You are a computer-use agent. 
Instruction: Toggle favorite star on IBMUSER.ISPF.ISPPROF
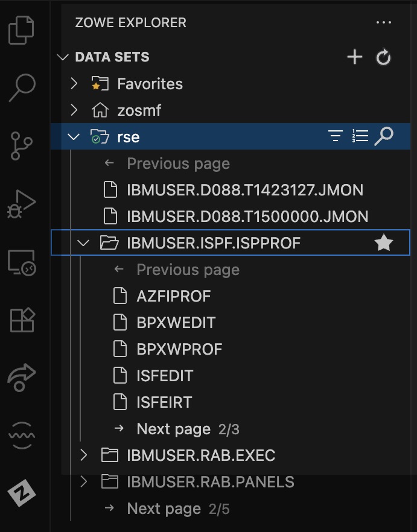[384, 243]
